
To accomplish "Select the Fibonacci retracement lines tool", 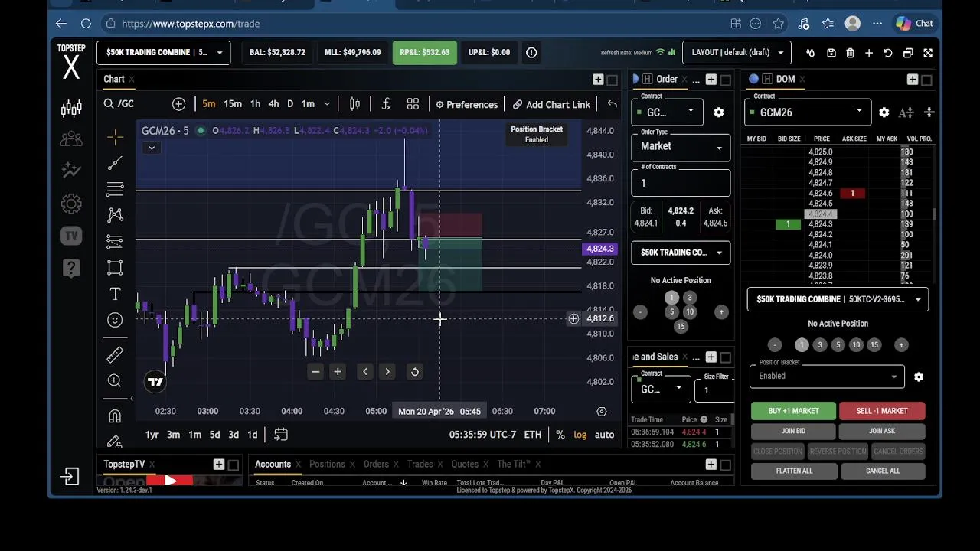I will point(115,189).
